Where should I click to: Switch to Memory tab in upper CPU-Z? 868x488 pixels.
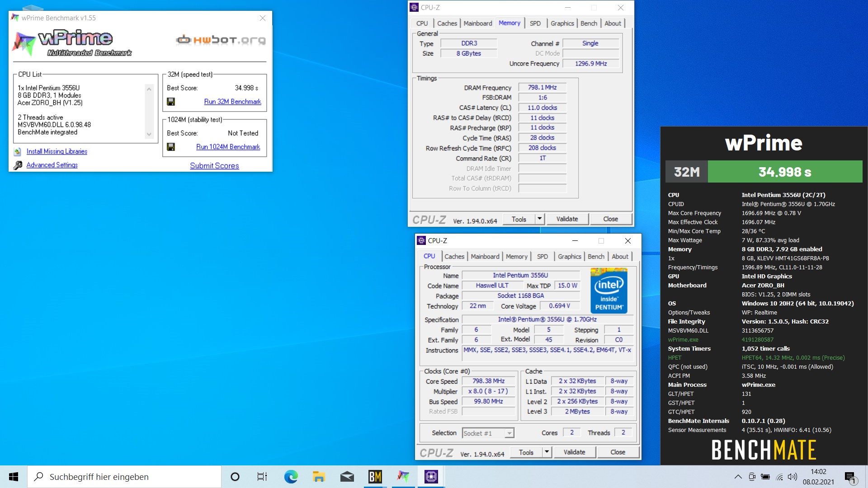[x=509, y=23]
